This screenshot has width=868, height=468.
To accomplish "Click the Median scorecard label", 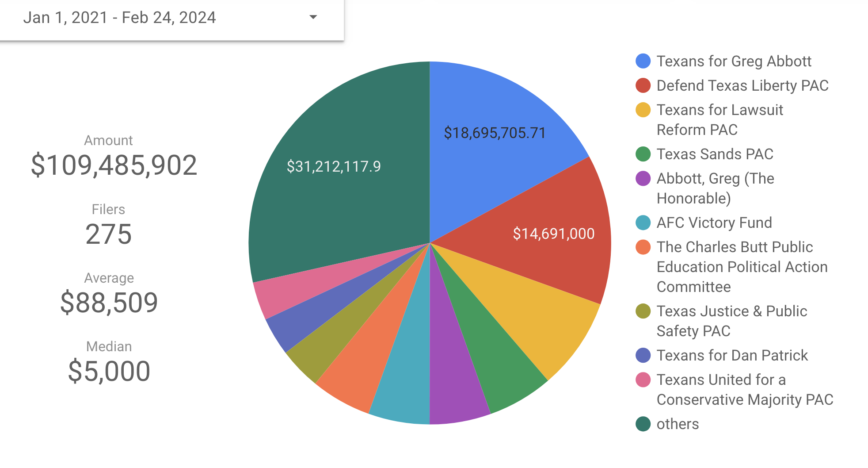I will pos(109,346).
